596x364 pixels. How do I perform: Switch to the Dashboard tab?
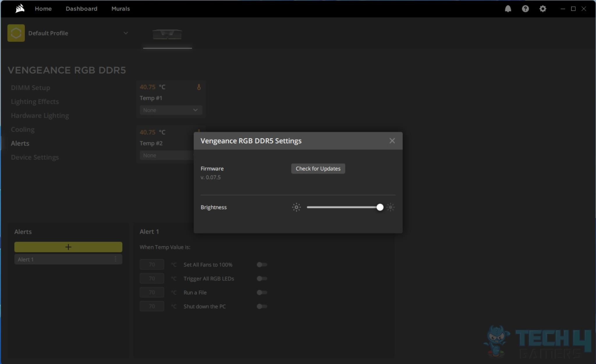(x=81, y=9)
